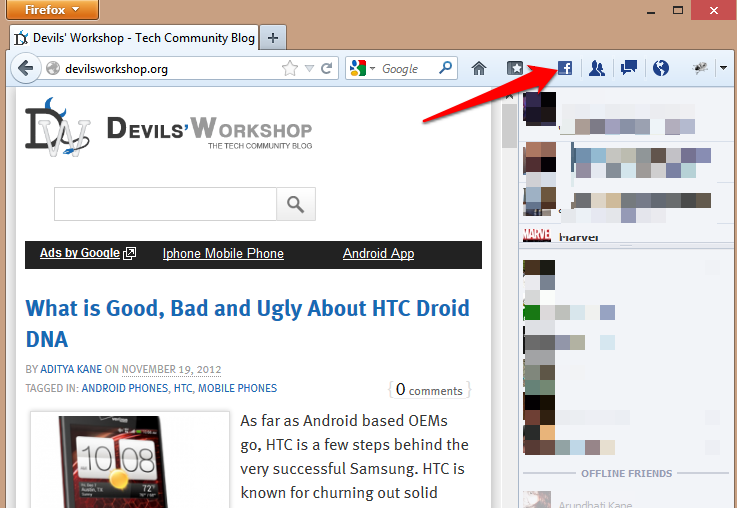Open the Ads by Google link
Screen dimensions: 737x508
point(87,253)
